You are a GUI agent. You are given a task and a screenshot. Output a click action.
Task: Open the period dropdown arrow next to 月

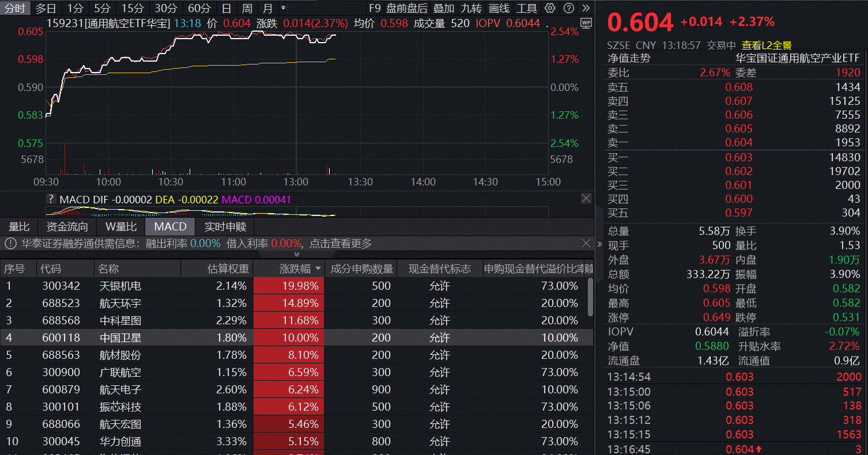(x=283, y=8)
